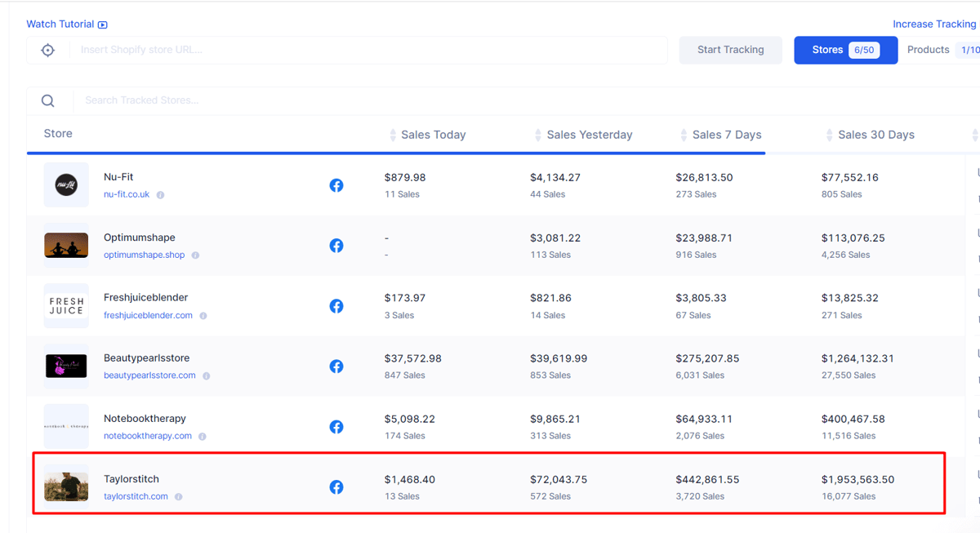Click the $64,933.11 seven-day value
The image size is (980, 533).
coord(704,419)
